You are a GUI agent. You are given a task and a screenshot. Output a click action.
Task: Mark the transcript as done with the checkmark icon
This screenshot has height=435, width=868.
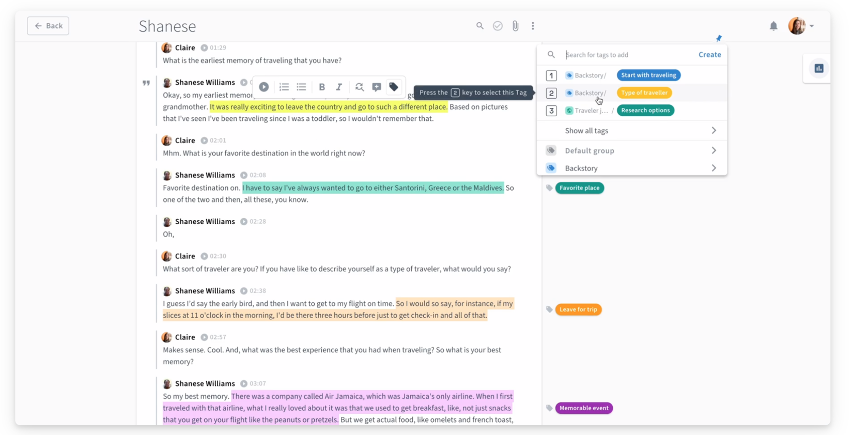pyautogui.click(x=498, y=26)
